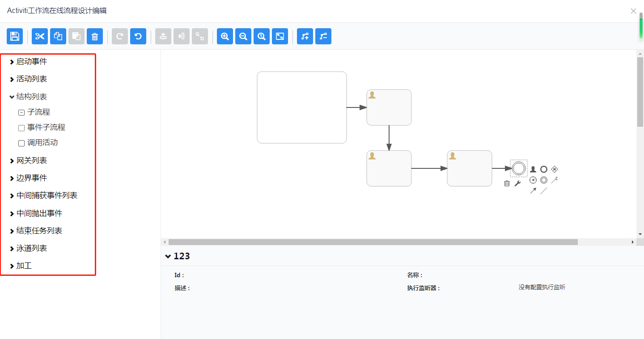Click wrench icon beside selected end event
This screenshot has width=644, height=339.
coord(517,183)
